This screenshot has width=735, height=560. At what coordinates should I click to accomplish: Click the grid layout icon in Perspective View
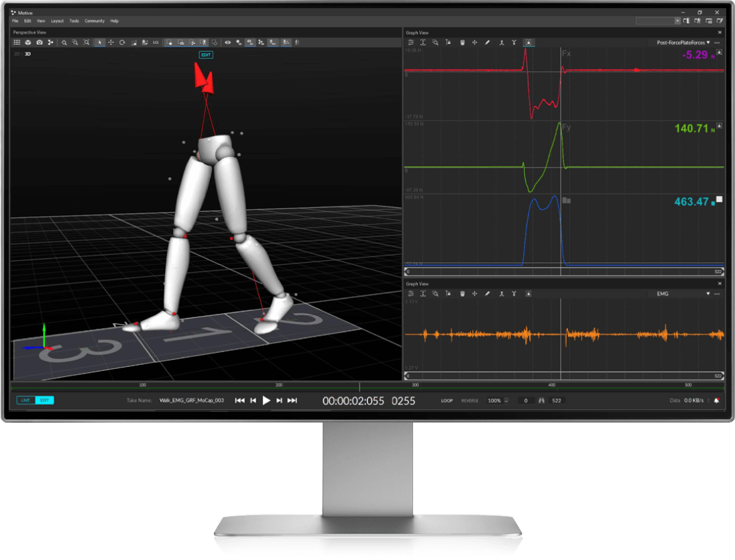click(17, 42)
